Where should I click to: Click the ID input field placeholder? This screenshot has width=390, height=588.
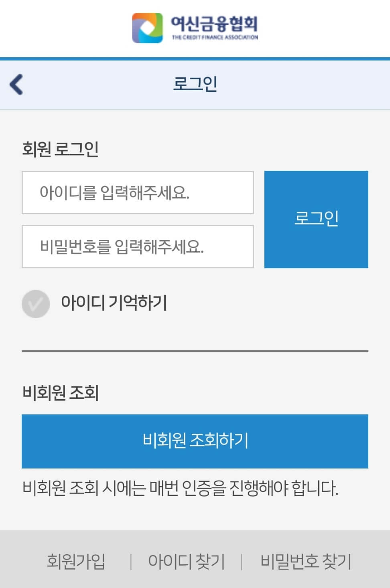pyautogui.click(x=138, y=193)
